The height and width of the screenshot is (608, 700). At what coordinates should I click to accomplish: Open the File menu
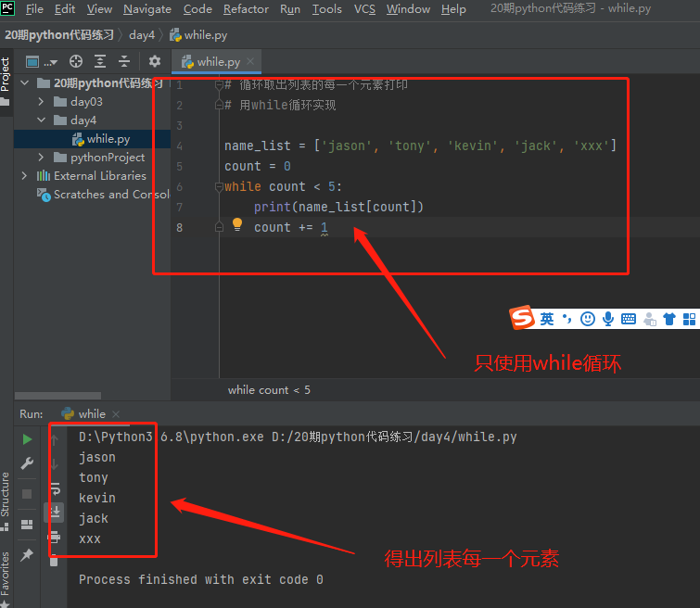click(x=34, y=9)
